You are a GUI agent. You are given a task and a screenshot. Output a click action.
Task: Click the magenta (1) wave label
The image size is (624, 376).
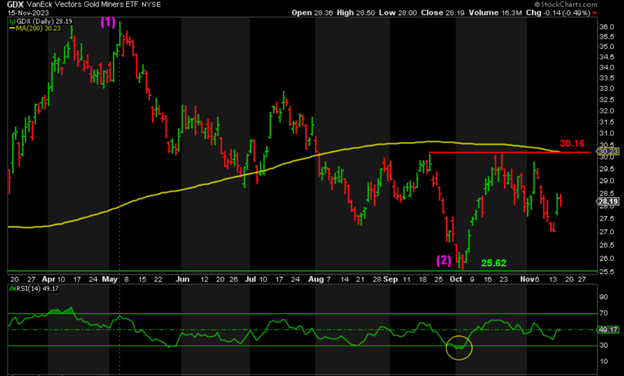pos(107,22)
